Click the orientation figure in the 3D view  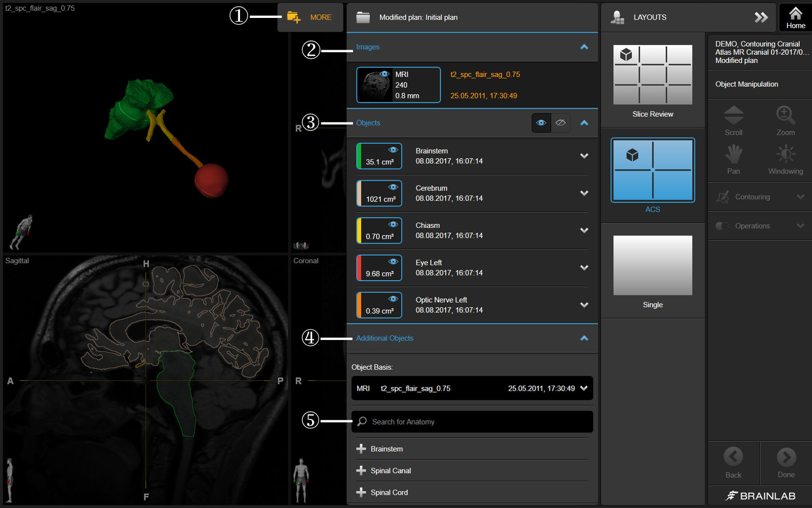pyautogui.click(x=21, y=231)
